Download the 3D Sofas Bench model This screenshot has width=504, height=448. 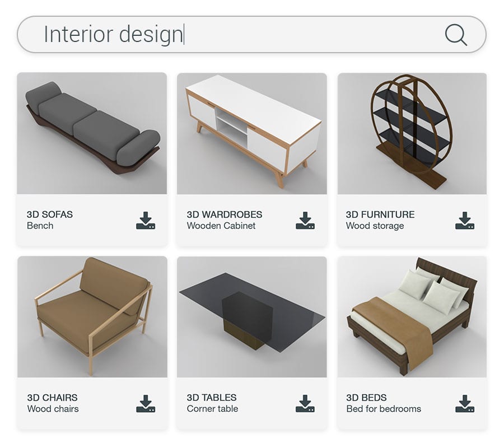[x=146, y=220]
